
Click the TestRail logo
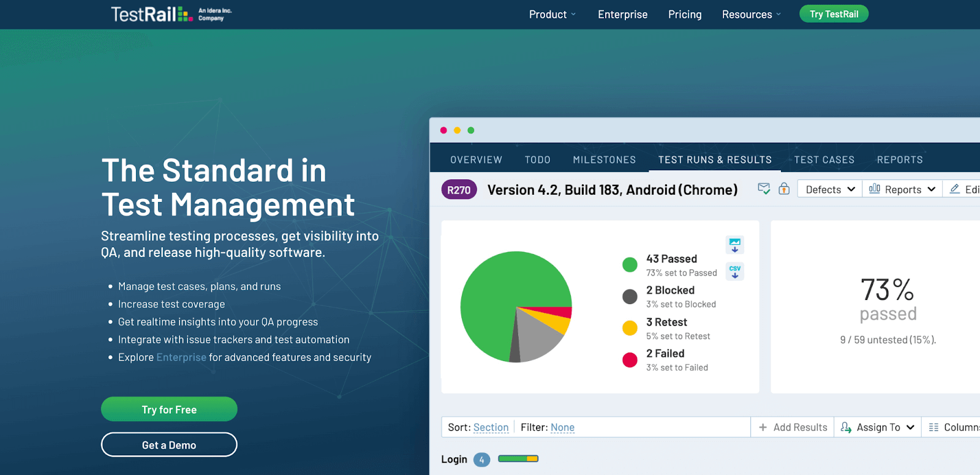click(x=171, y=14)
